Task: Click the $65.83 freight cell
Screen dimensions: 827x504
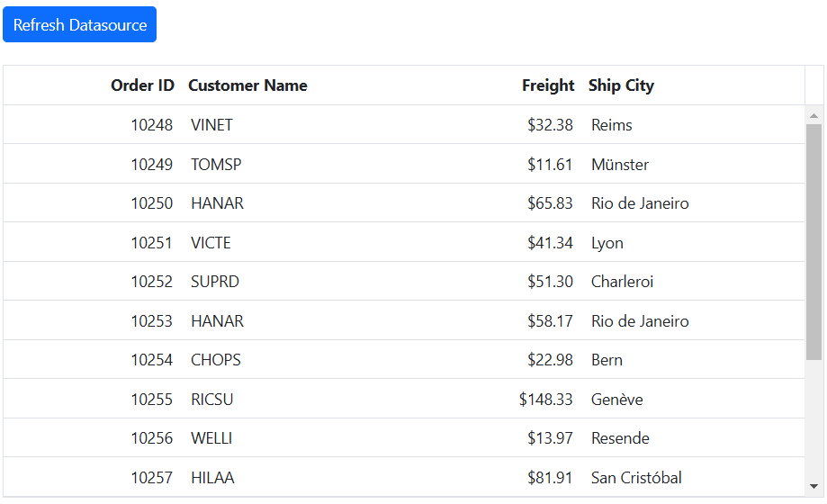Action: click(x=550, y=203)
